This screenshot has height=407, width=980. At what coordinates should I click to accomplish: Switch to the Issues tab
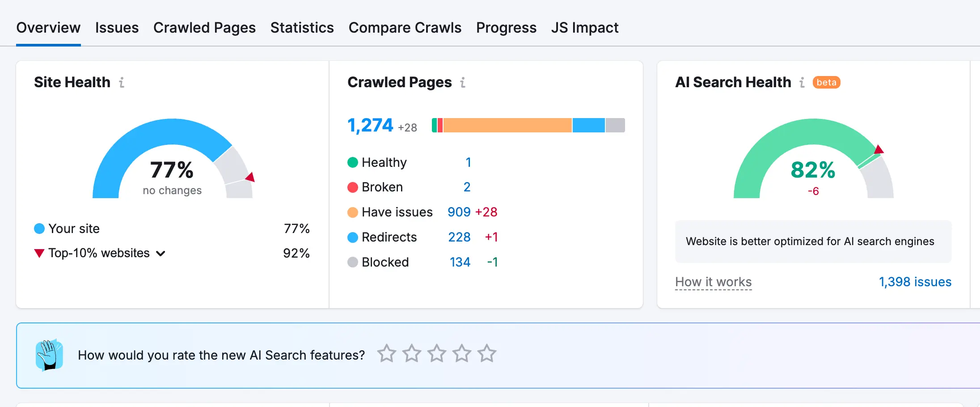click(117, 28)
